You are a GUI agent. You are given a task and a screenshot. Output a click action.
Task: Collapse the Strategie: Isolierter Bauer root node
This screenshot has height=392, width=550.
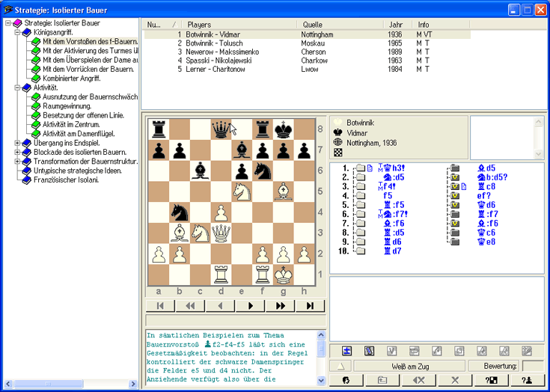pos(8,23)
